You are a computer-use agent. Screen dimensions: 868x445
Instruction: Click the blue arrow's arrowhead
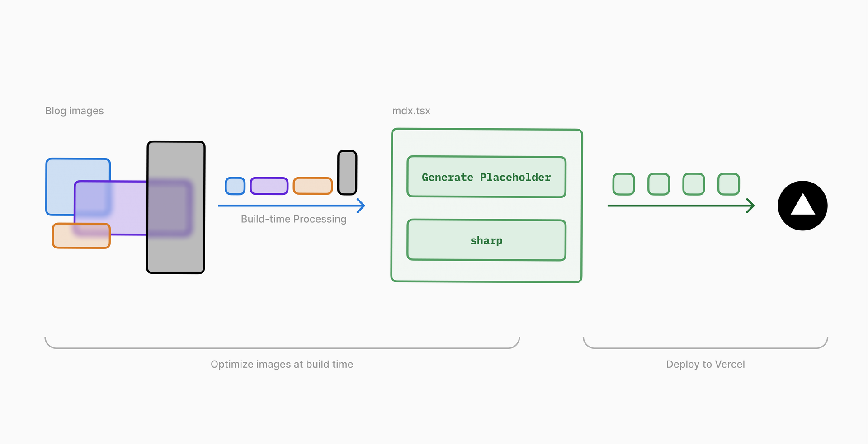[x=361, y=206]
